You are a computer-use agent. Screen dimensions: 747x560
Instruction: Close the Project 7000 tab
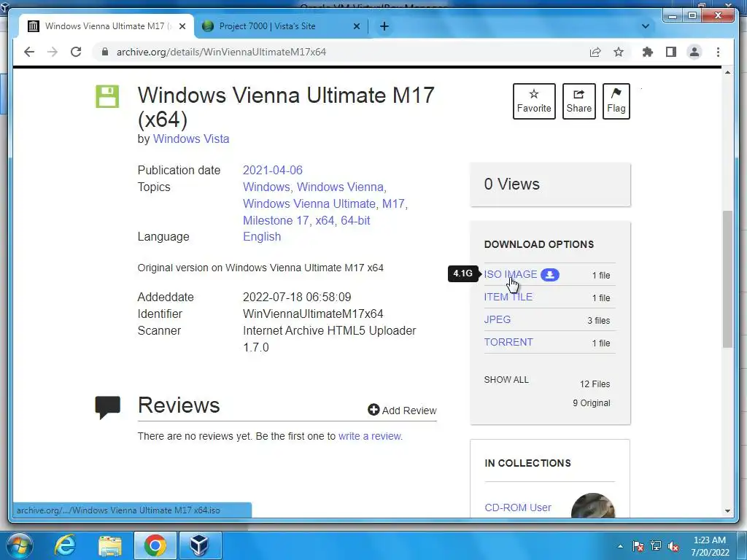[356, 27]
